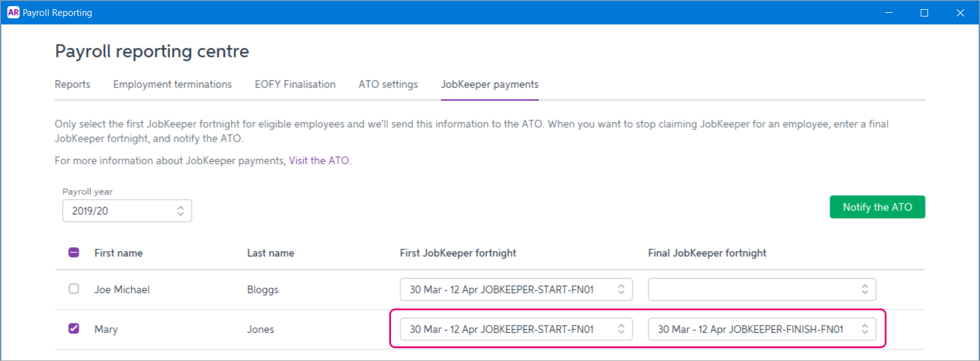
Task: Open Mary's First JobKeeper fortnight dropdown
Action: [x=516, y=329]
